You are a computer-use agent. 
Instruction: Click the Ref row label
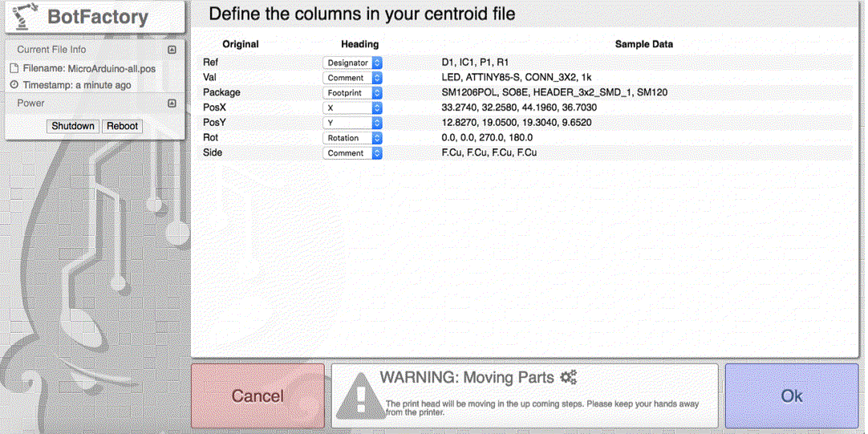tap(210, 63)
